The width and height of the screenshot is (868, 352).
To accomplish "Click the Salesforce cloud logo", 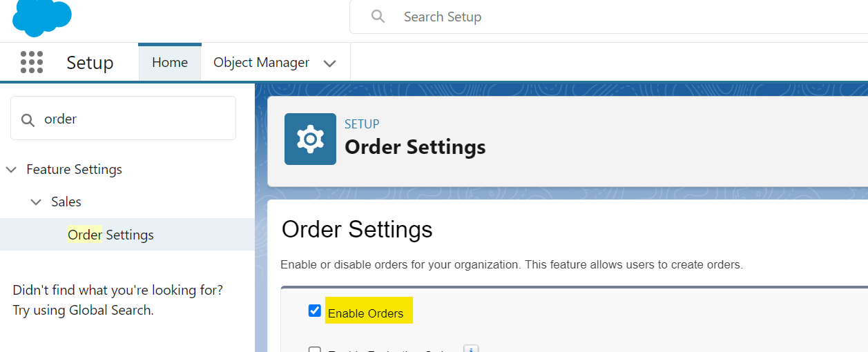I will [41, 17].
